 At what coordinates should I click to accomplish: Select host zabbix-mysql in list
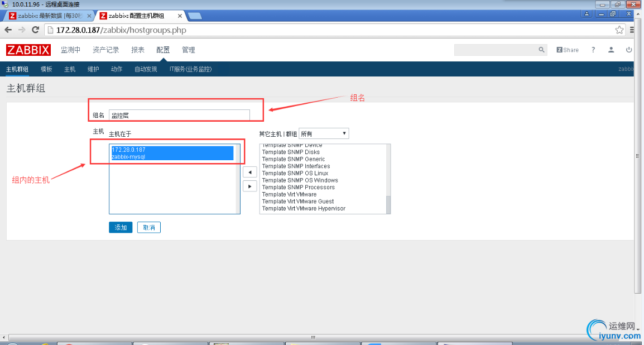point(172,156)
